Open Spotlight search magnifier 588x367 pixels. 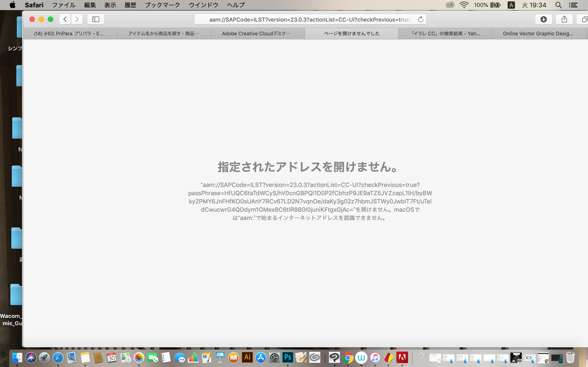coord(558,5)
